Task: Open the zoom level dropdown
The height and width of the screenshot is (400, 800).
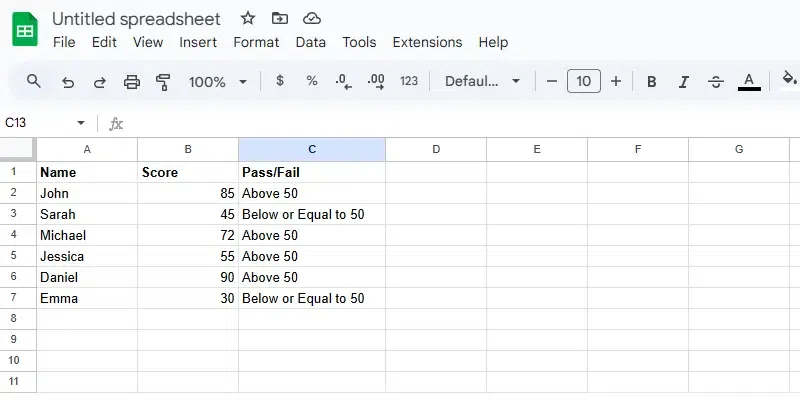Action: point(218,82)
